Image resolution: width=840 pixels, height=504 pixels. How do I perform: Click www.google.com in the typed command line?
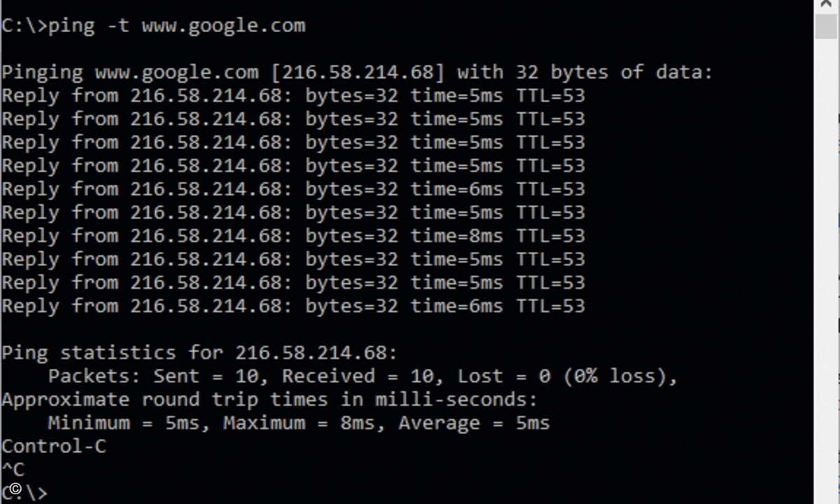click(x=223, y=27)
